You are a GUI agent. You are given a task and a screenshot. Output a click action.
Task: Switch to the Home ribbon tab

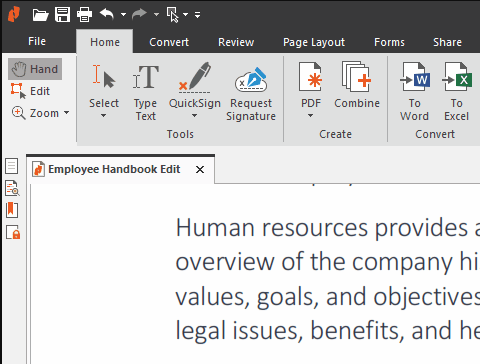(105, 42)
